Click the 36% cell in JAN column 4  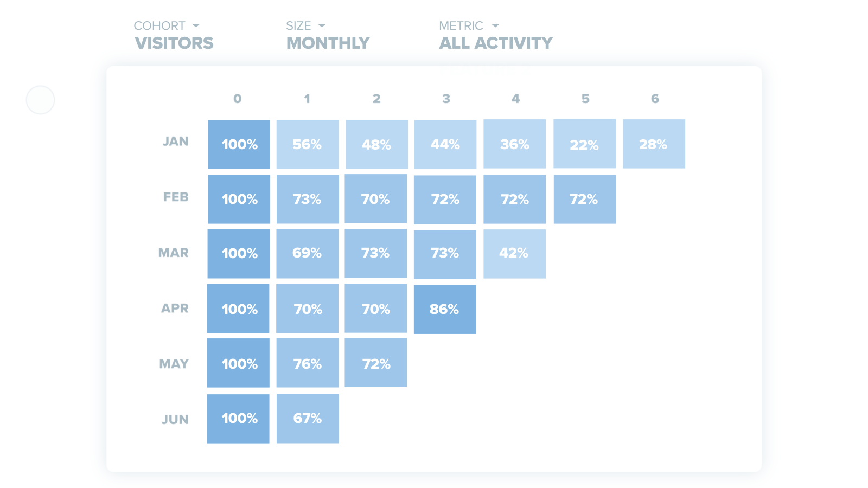click(x=514, y=144)
